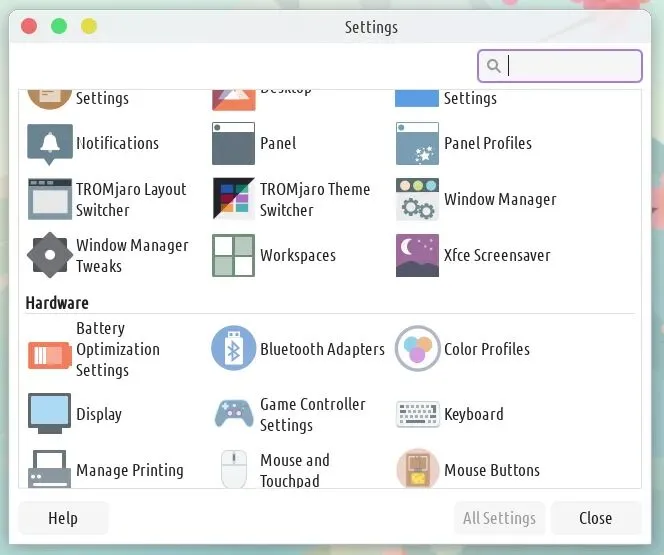Open the Panel settings icon
This screenshot has height=555, width=664.
[233, 144]
